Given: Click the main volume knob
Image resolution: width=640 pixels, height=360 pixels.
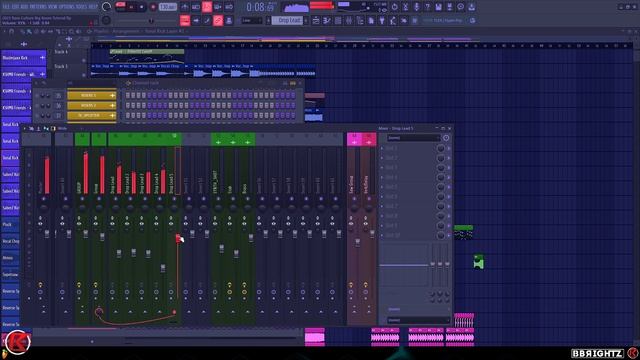Looking at the screenshot, I should (106, 7).
